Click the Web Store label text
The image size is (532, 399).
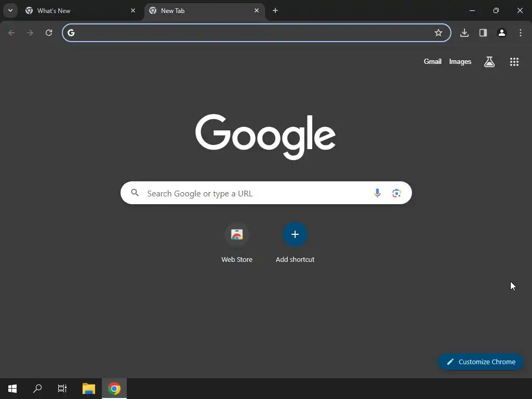(237, 259)
